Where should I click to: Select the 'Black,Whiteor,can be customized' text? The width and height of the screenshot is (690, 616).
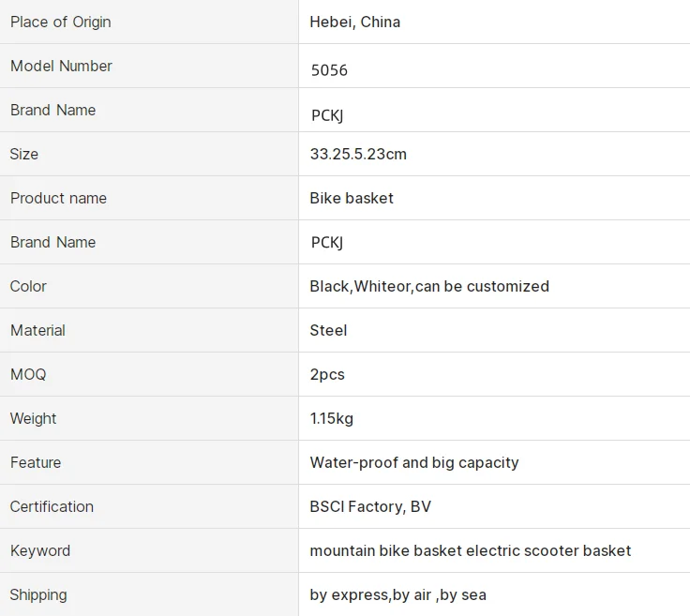pos(429,286)
